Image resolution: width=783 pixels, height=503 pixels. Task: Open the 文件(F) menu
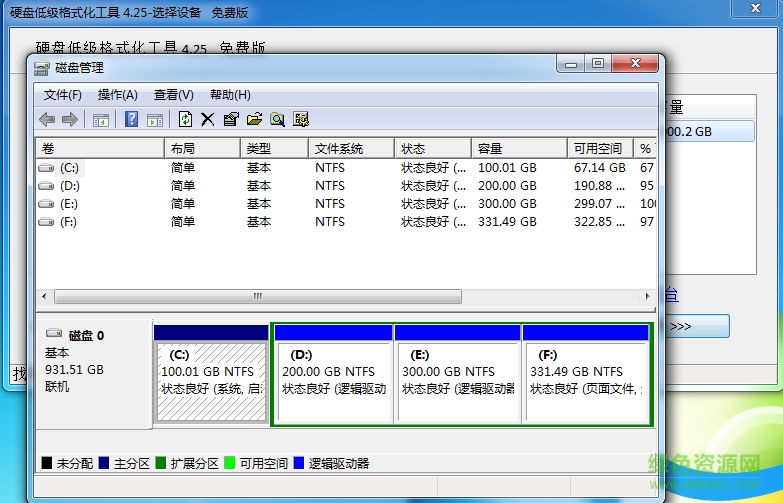pyautogui.click(x=62, y=95)
